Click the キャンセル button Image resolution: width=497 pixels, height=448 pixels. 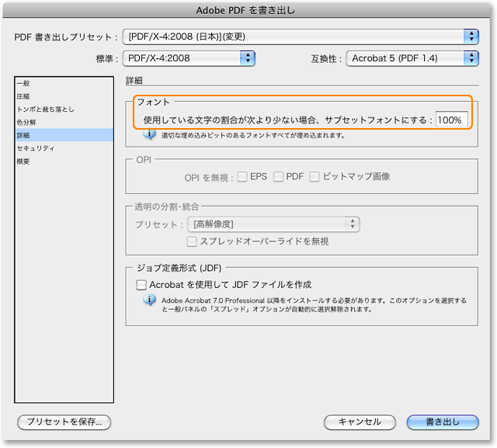click(x=360, y=422)
